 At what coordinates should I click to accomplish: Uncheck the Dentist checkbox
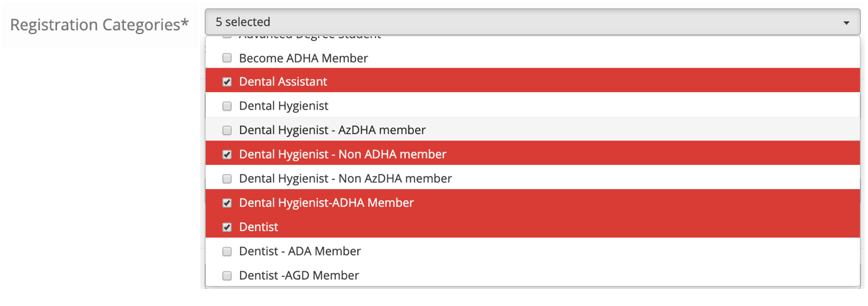(x=227, y=227)
